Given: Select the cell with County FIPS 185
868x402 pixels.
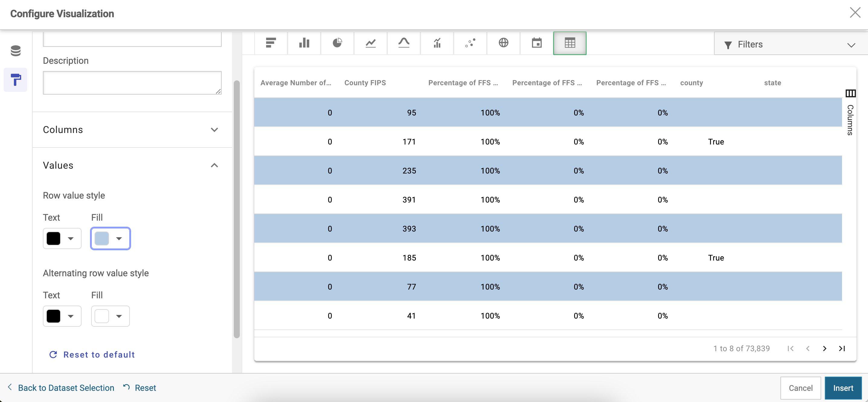Looking at the screenshot, I should coord(380,258).
